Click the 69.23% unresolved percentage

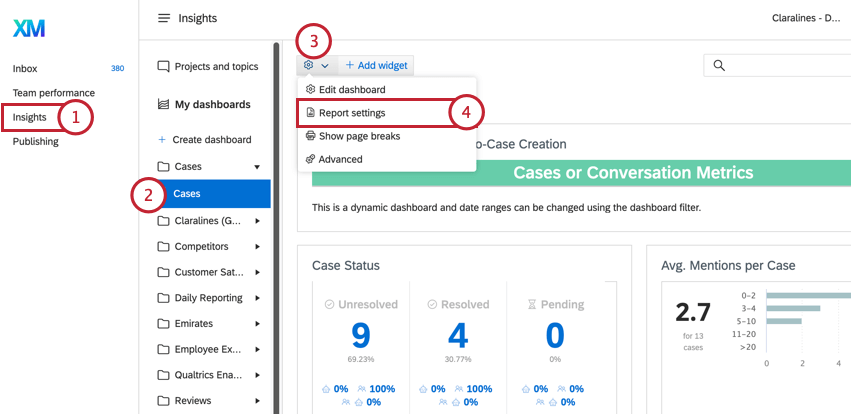point(360,359)
